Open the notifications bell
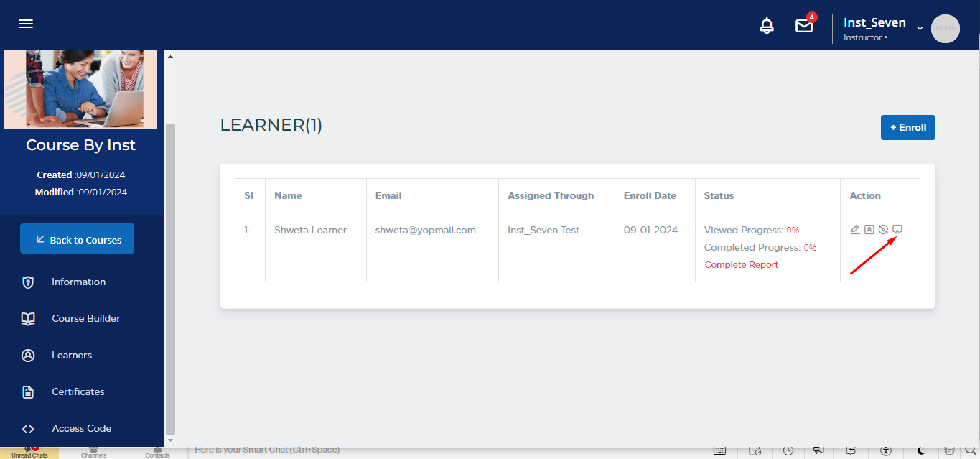The width and height of the screenshot is (980, 459). pyautogui.click(x=767, y=26)
